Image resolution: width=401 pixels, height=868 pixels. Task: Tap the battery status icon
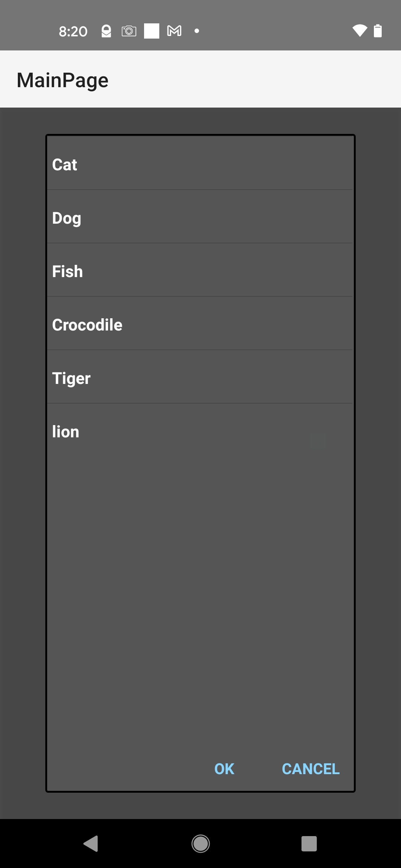pos(378,31)
